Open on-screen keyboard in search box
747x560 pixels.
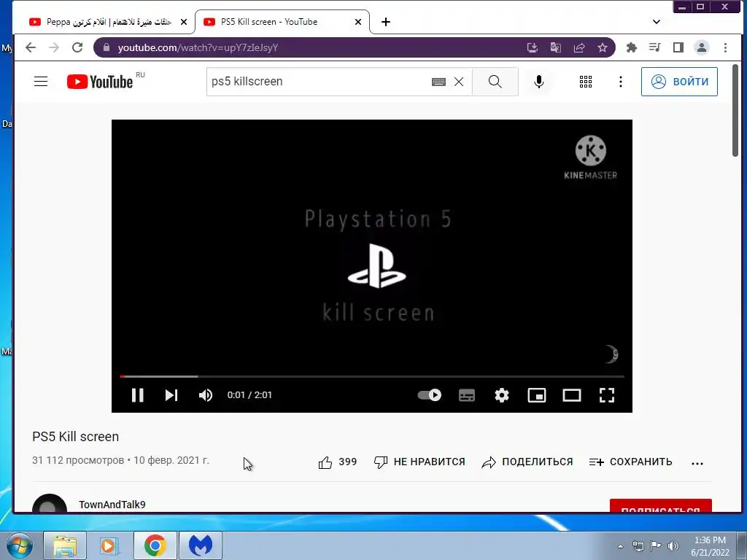pyautogui.click(x=438, y=82)
